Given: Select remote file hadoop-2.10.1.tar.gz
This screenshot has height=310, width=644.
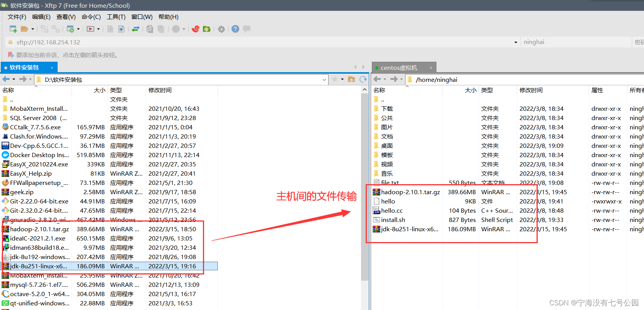Looking at the screenshot, I should (508, 192).
